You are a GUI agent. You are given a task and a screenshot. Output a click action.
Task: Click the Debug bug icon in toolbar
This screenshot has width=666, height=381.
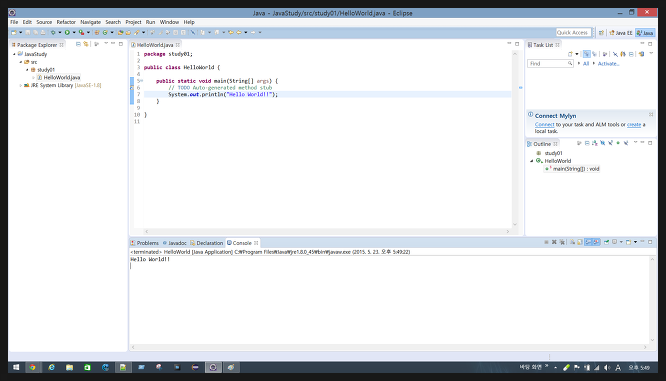click(x=53, y=32)
